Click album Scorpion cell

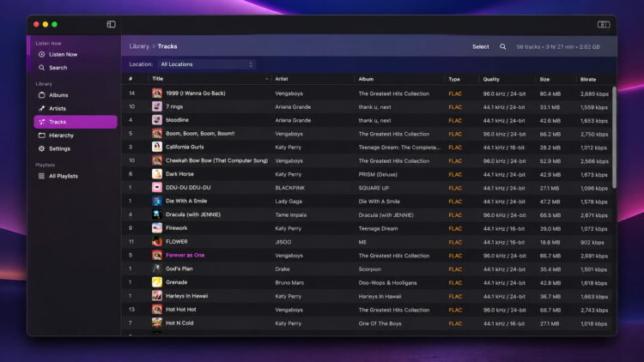click(369, 269)
